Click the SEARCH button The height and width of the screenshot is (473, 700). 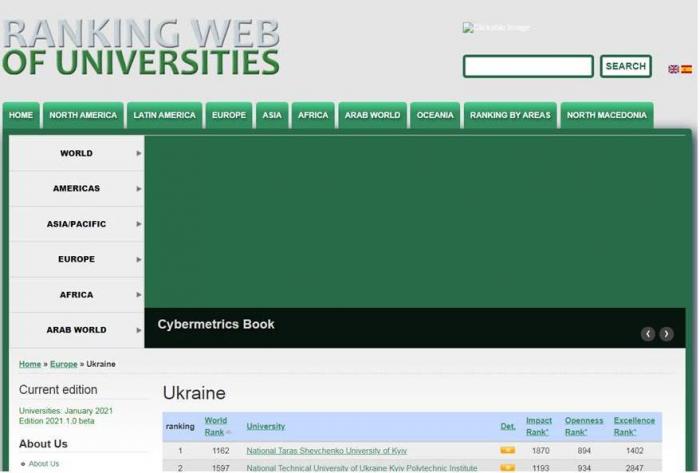tap(626, 66)
